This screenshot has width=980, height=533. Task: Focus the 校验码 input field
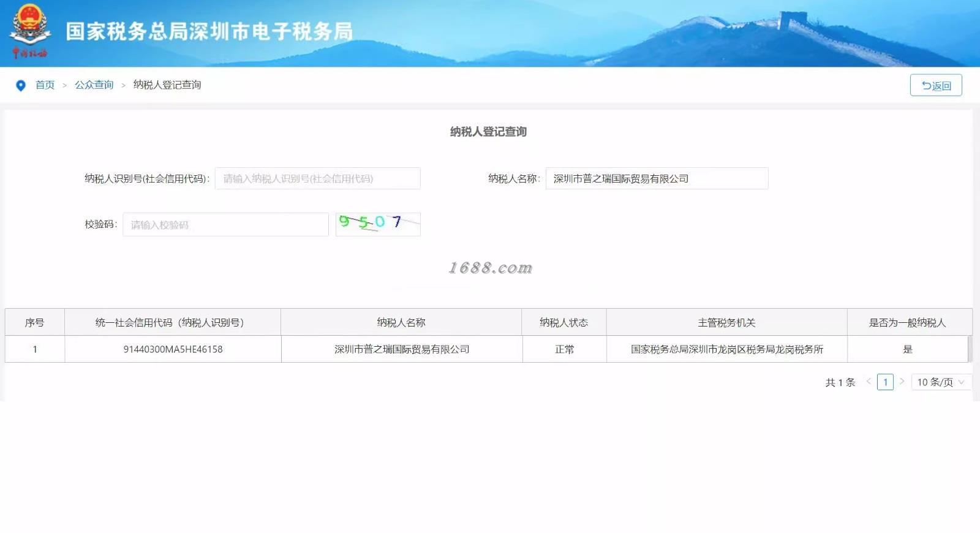pyautogui.click(x=225, y=224)
